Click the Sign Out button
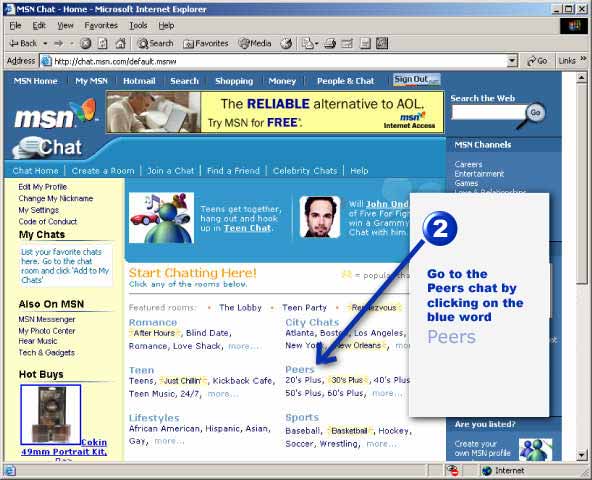This screenshot has height=480, width=592. tap(416, 80)
